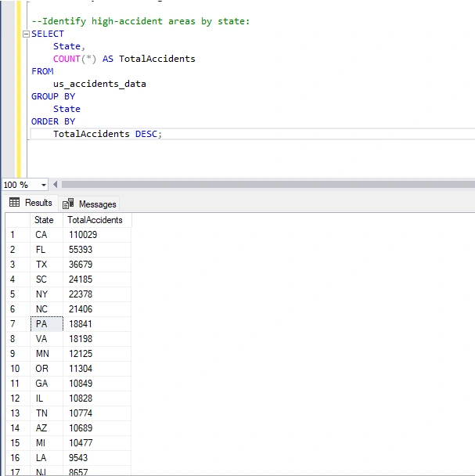Select the 110029 value cell
Image resolution: width=475 pixels, height=476 pixels.
(x=97, y=235)
